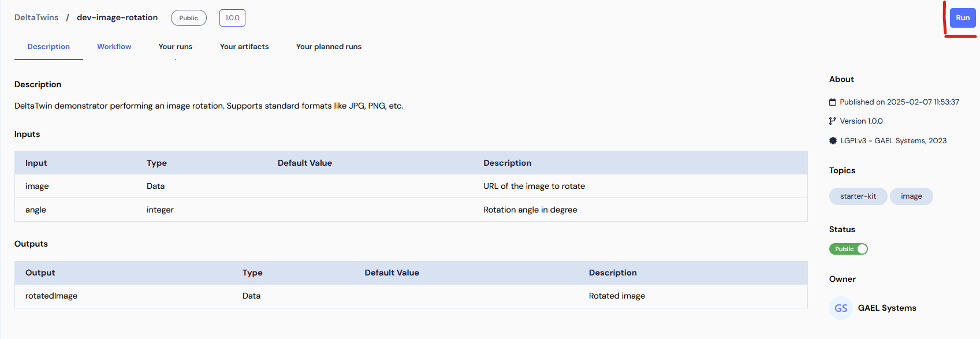Select the starter-kit topic tag
The width and height of the screenshot is (980, 339).
click(x=858, y=196)
